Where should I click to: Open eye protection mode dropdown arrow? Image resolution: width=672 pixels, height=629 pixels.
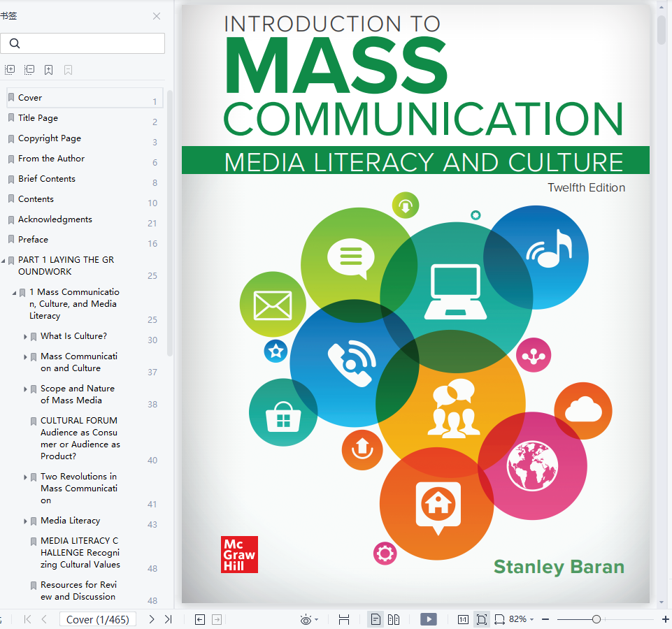coord(317,620)
